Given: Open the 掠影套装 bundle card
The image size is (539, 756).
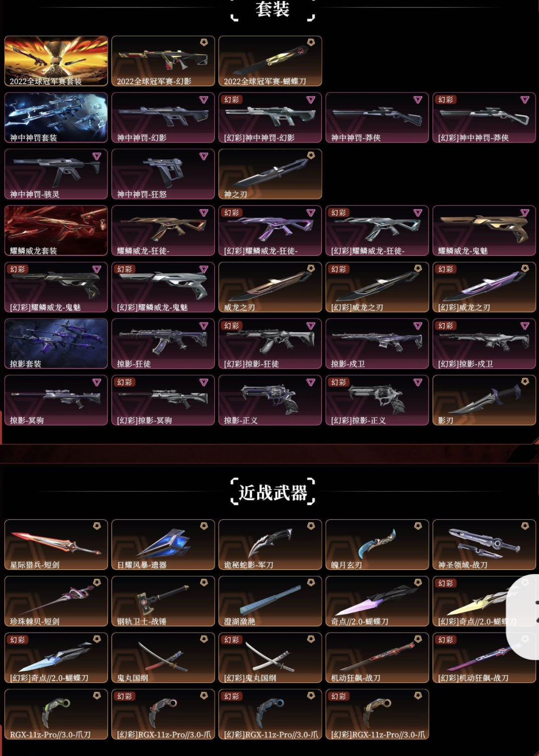Looking at the screenshot, I should pos(56,344).
